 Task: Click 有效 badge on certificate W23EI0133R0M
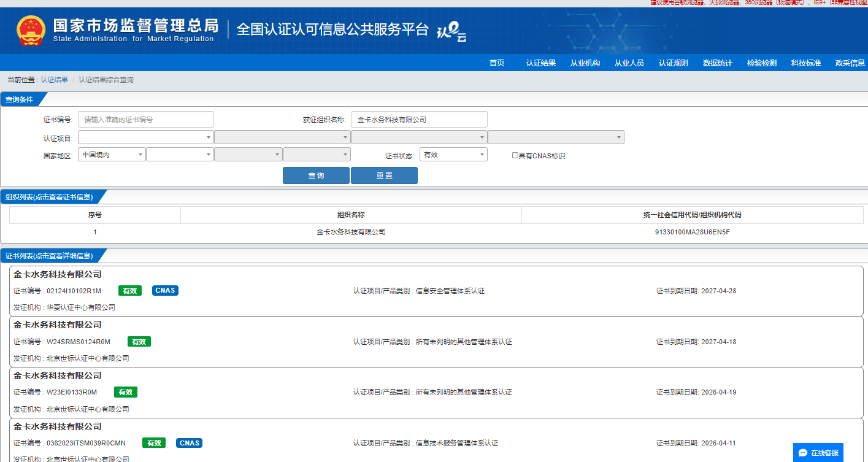click(125, 392)
